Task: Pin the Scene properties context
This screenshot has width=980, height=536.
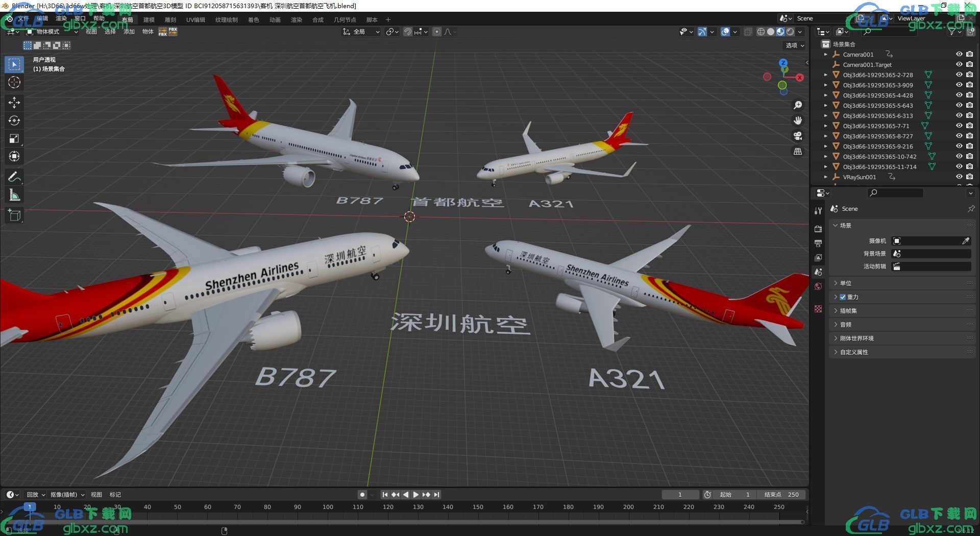Action: (x=971, y=209)
